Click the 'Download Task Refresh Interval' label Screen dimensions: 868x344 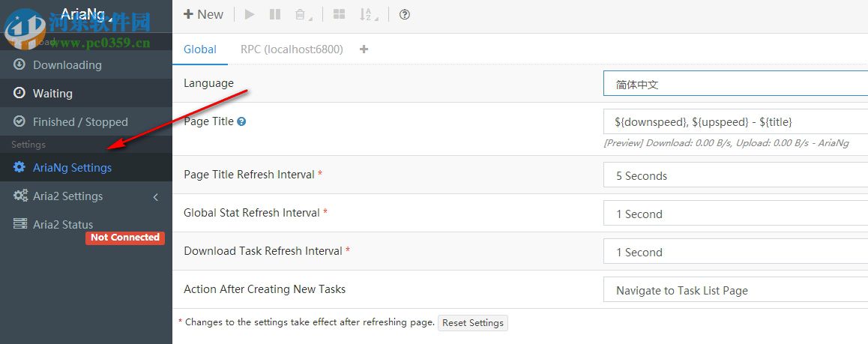(x=263, y=250)
